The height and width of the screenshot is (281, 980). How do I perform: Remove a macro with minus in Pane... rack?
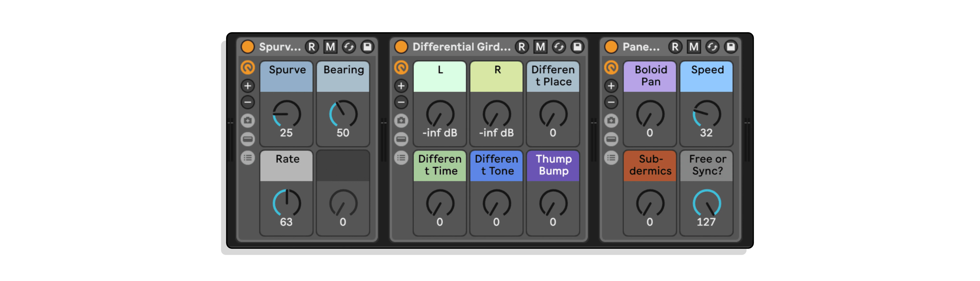point(611,102)
